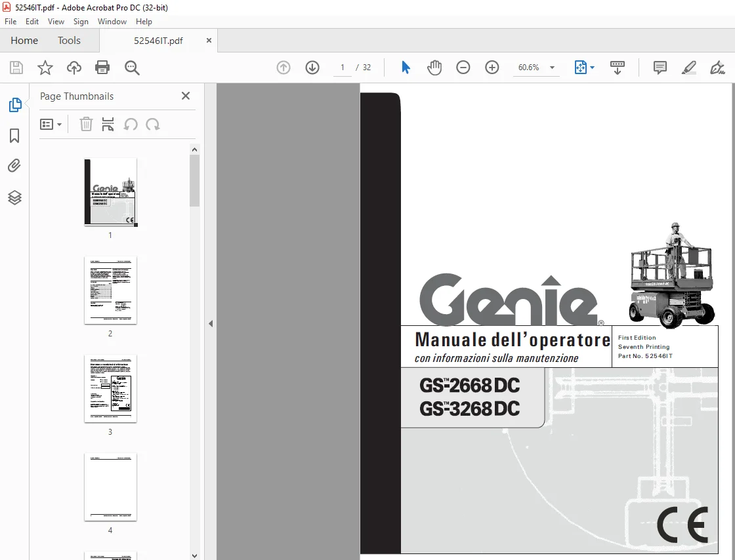Viewport: 735px width, 560px height.
Task: Expand the fit page options arrow
Action: (592, 68)
